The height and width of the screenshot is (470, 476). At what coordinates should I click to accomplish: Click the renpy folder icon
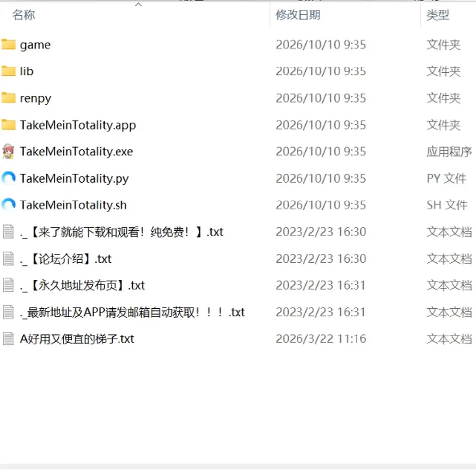click(x=8, y=98)
